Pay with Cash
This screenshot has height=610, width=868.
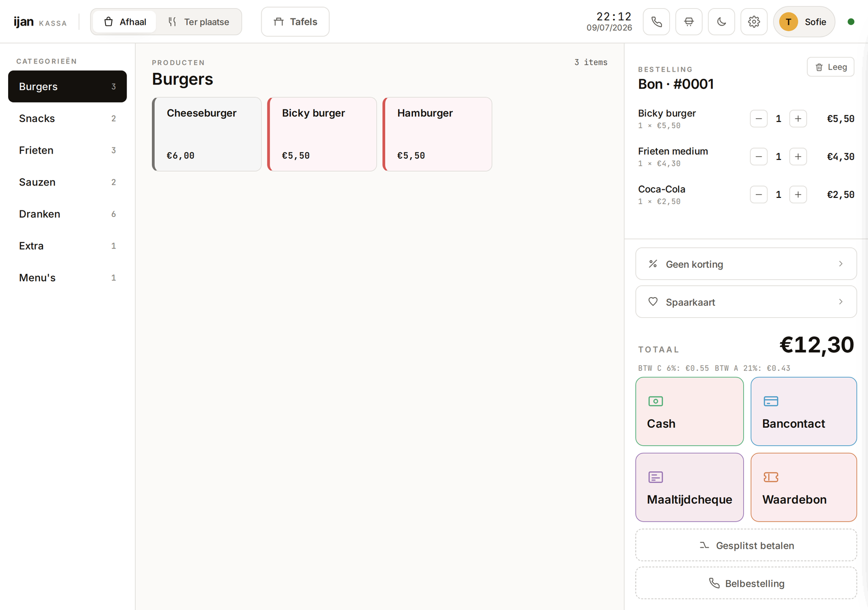(x=690, y=412)
